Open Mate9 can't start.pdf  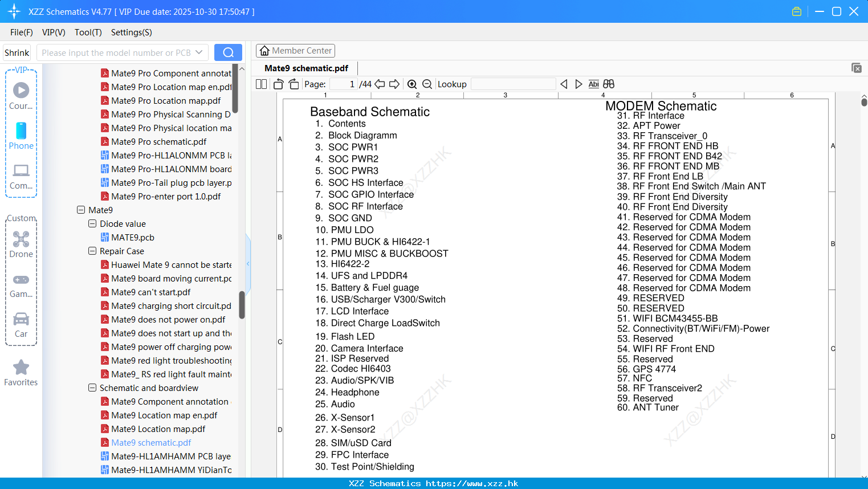151,292
